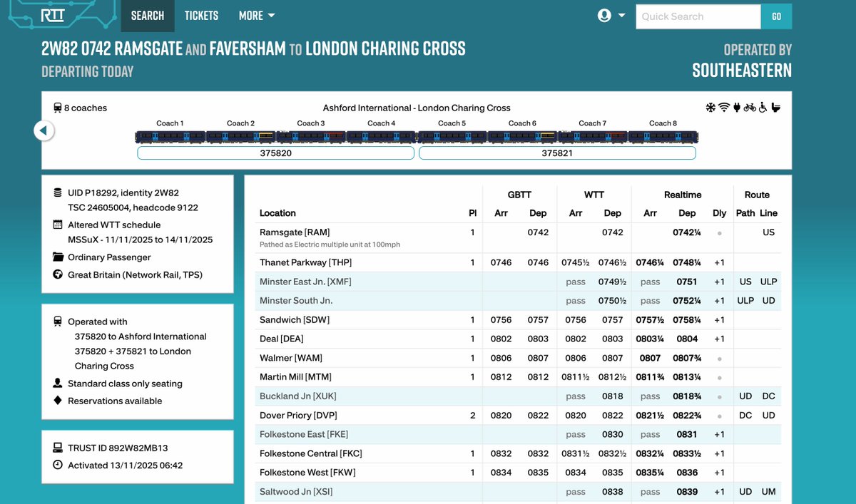Click 'Pathed as Electric multiple unit at 100mph' note
Image resolution: width=856 pixels, height=504 pixels.
click(330, 245)
